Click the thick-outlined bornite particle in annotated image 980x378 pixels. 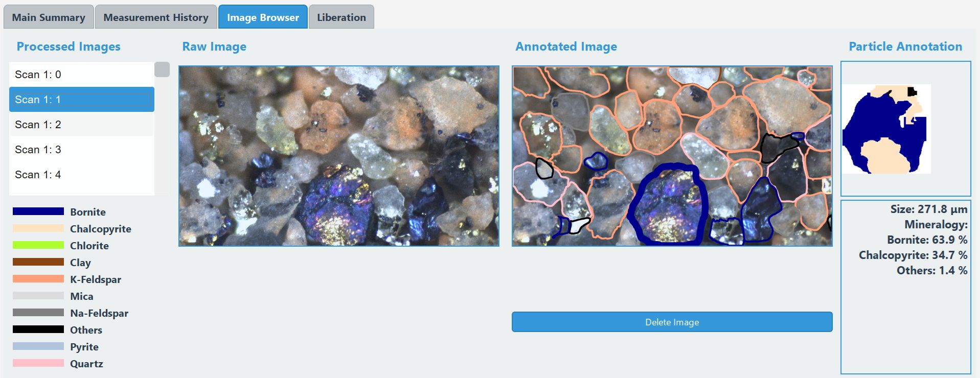[x=668, y=204]
